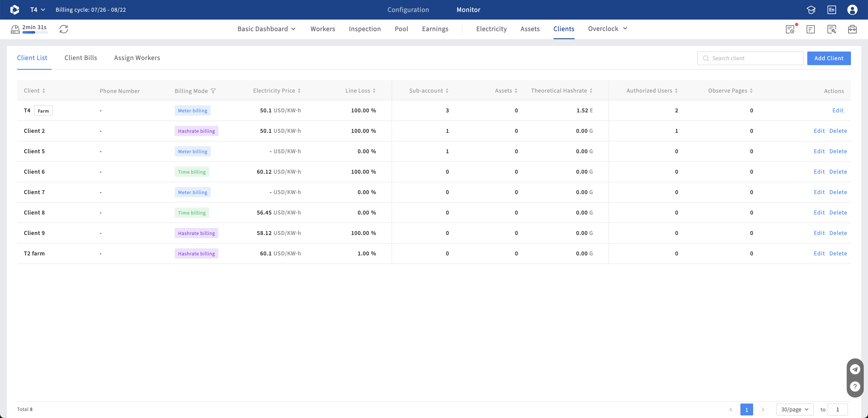
Task: Switch language with the En icon
Action: [x=832, y=10]
